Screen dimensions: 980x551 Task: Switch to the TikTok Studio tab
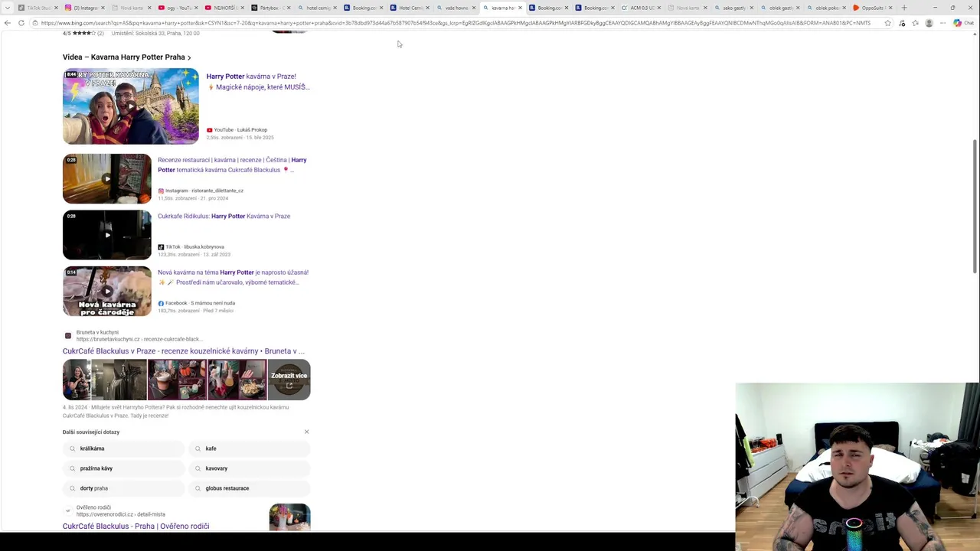click(38, 8)
